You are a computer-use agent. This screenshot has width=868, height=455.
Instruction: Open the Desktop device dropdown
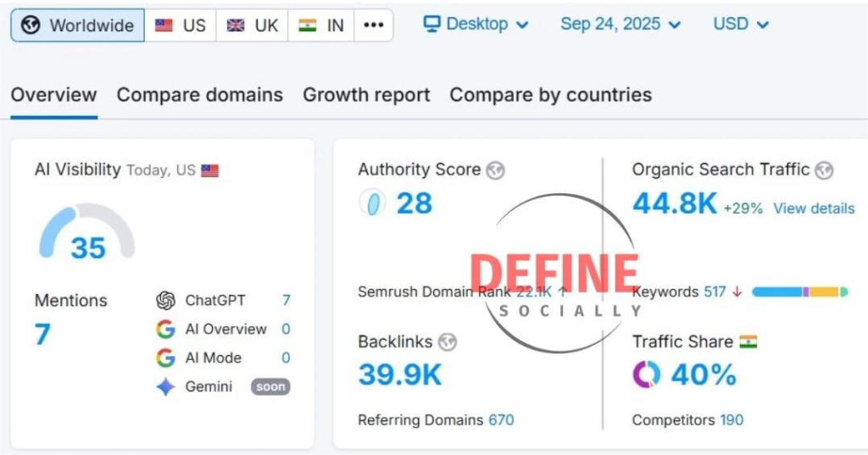point(476,25)
